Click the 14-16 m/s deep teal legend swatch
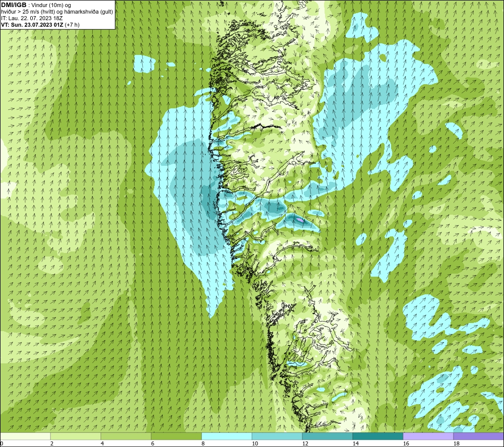Image resolution: width=504 pixels, height=447 pixels. (377, 436)
